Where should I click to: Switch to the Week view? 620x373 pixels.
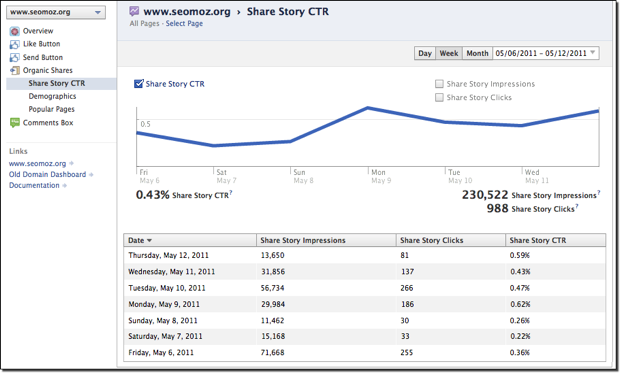tap(449, 53)
